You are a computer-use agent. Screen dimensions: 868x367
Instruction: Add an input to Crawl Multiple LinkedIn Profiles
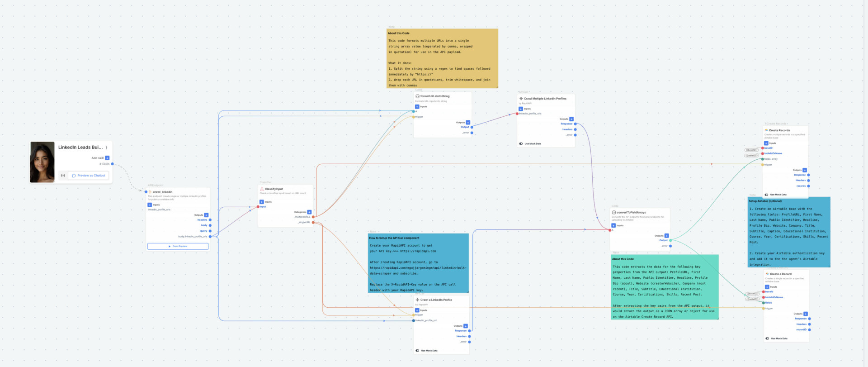[521, 109]
